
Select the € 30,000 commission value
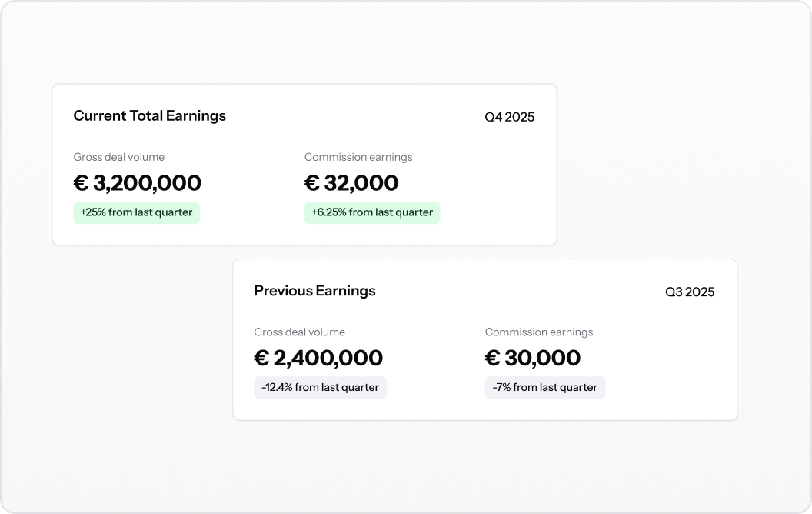click(x=533, y=358)
